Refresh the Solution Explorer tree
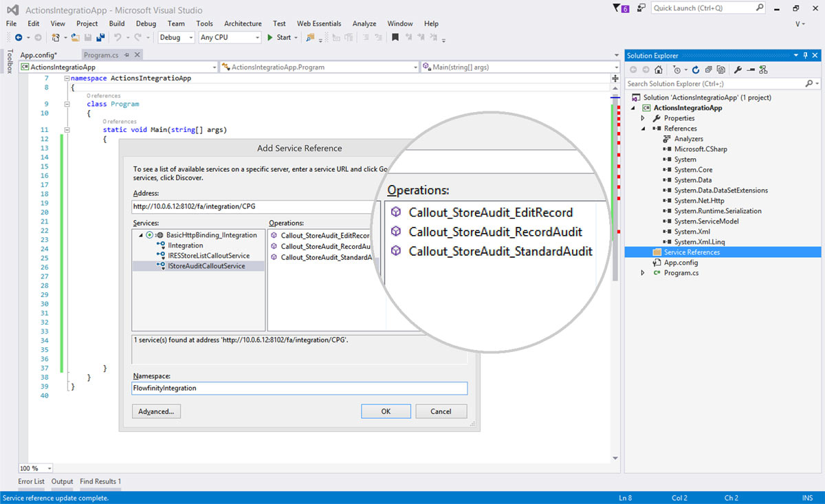The height and width of the screenshot is (504, 825). [696, 69]
